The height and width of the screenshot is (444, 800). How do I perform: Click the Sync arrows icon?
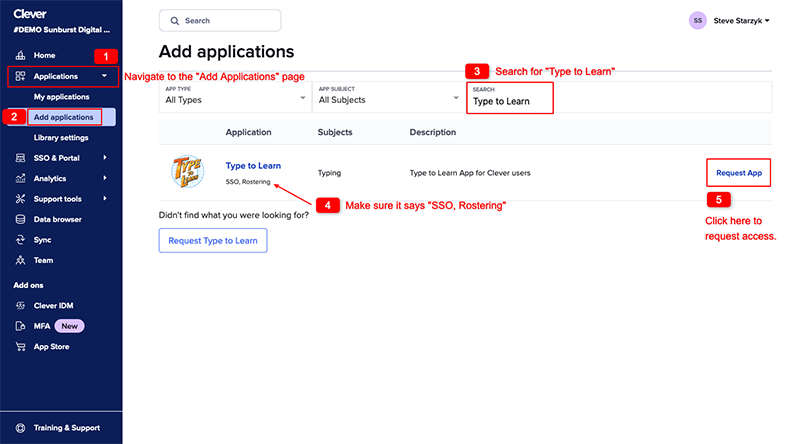(x=20, y=239)
